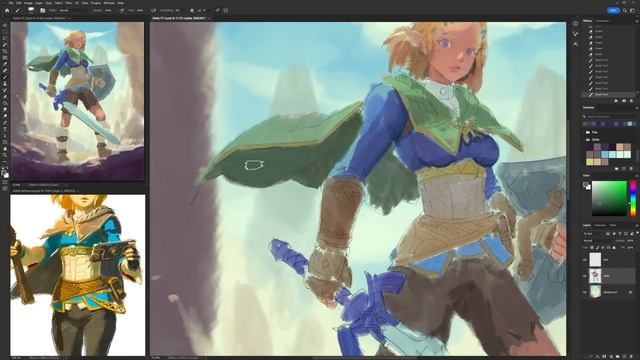Select the character layer thumbnail
The image size is (640, 360).
tap(595, 276)
